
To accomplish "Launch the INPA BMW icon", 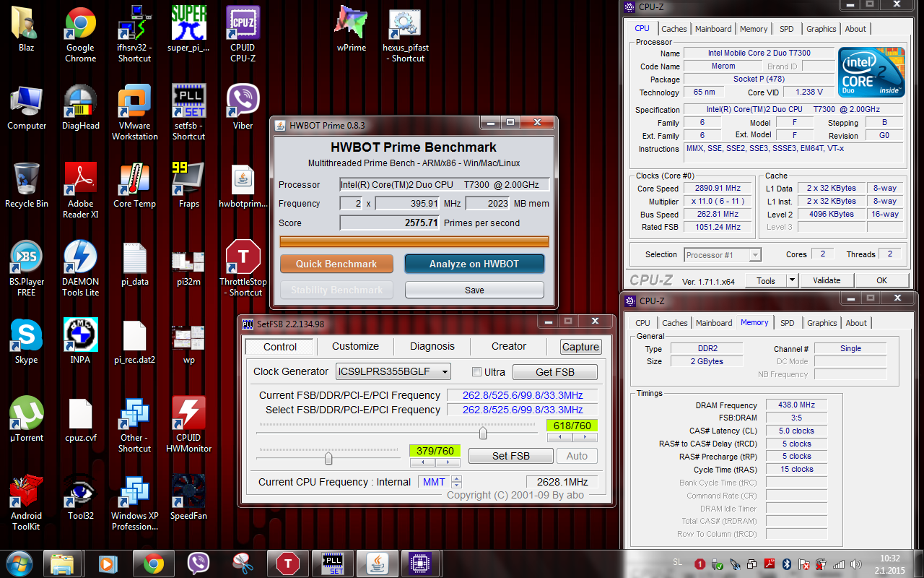I will click(80, 341).
